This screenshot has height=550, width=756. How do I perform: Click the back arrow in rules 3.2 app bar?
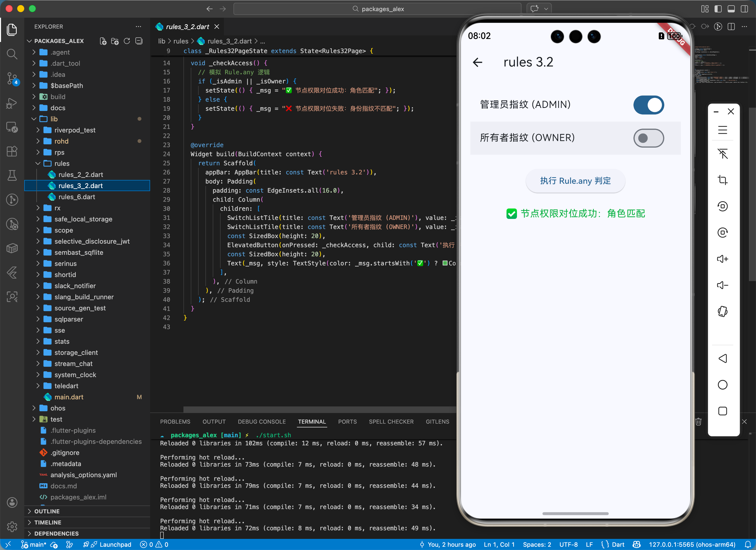coord(477,62)
